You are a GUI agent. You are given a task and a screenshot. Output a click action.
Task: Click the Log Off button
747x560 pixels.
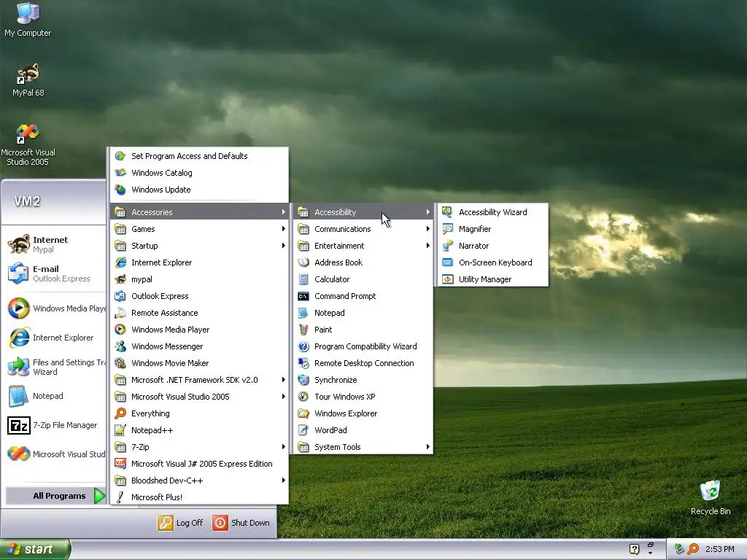pyautogui.click(x=181, y=523)
